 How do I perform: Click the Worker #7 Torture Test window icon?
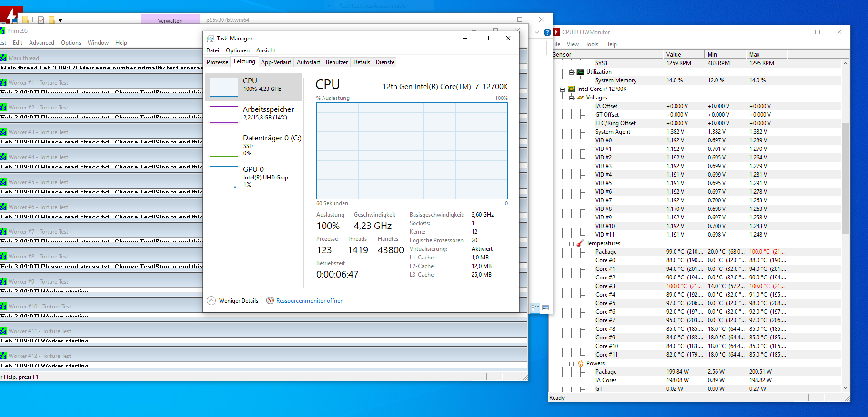tap(3, 232)
